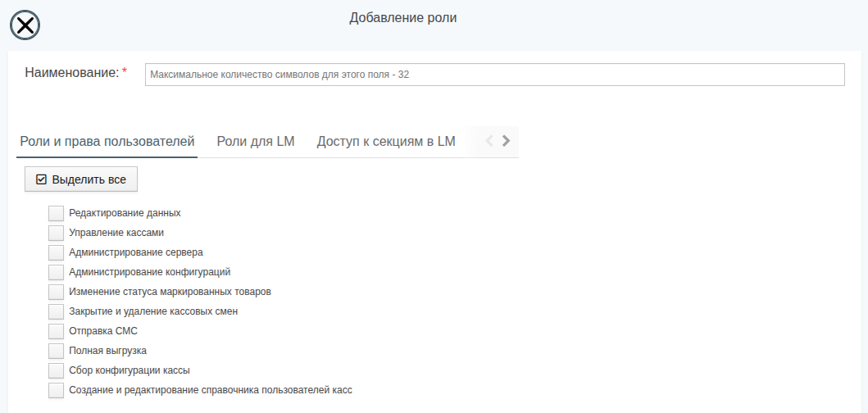Check the Администрирование сервера option
The image size is (868, 413).
click(x=56, y=252)
